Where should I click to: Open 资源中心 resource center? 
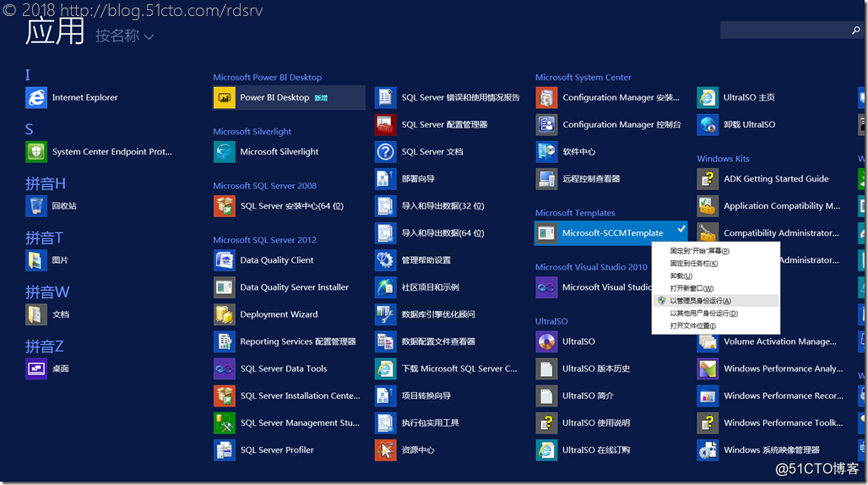(x=404, y=450)
